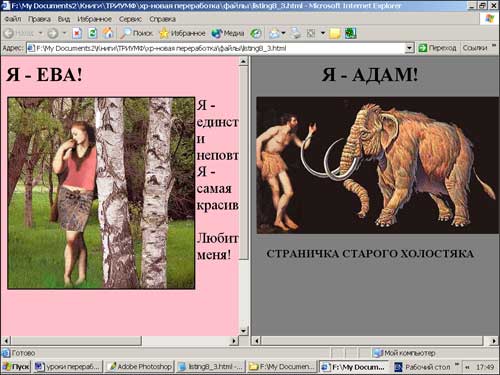Click the Windows logo throbber icon
This screenshot has height=375, width=500.
point(489,19)
